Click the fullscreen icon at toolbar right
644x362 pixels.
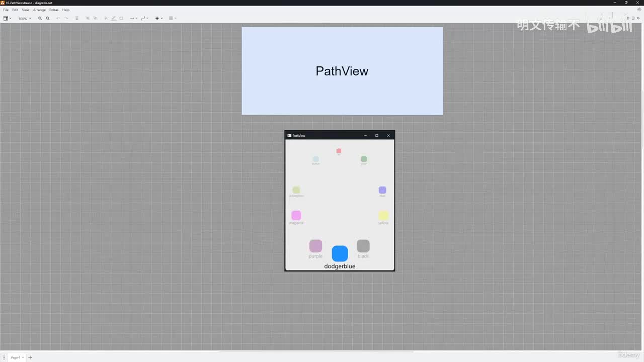coord(628,18)
